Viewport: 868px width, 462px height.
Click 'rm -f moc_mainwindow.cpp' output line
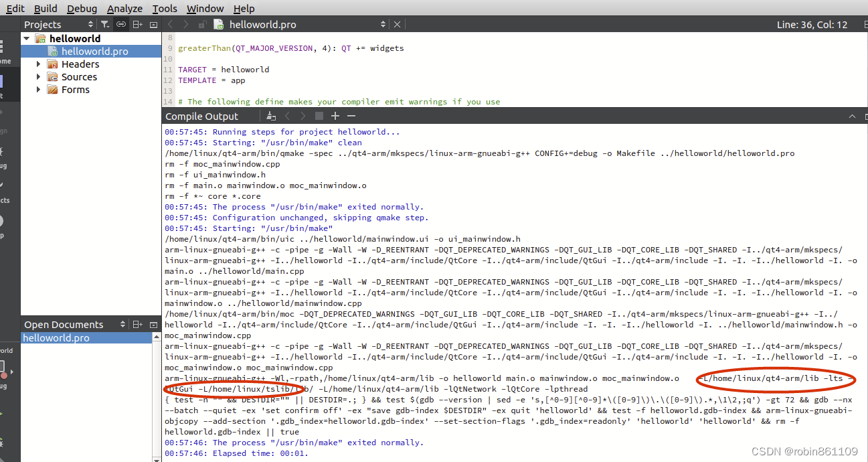click(x=222, y=164)
